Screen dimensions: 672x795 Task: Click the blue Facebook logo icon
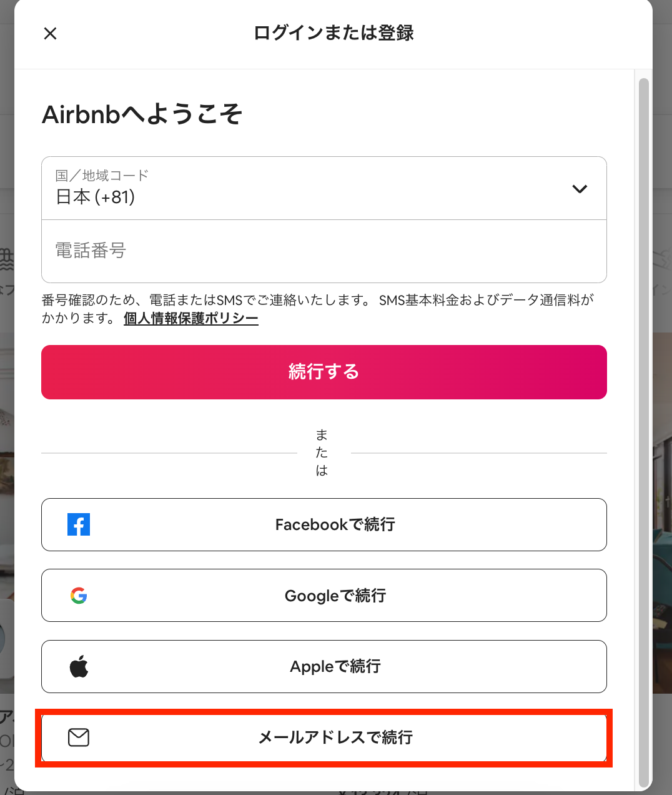coord(79,524)
